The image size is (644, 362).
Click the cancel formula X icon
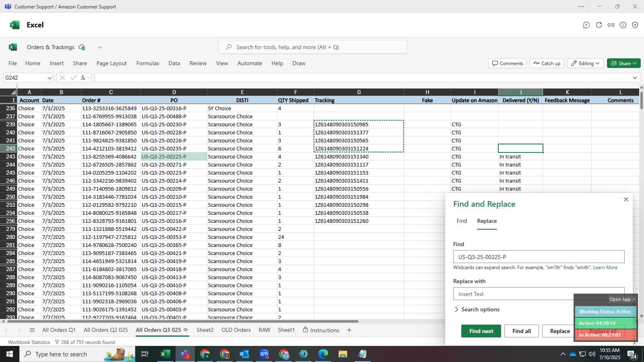click(62, 78)
